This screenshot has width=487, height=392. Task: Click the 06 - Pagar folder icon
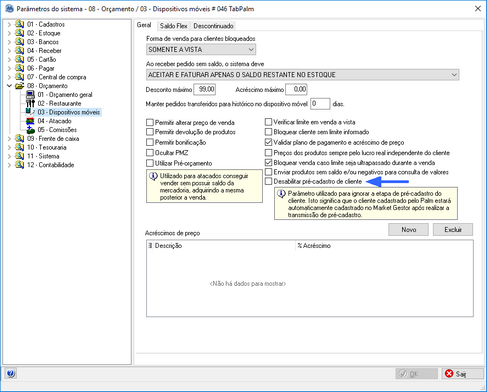(20, 68)
